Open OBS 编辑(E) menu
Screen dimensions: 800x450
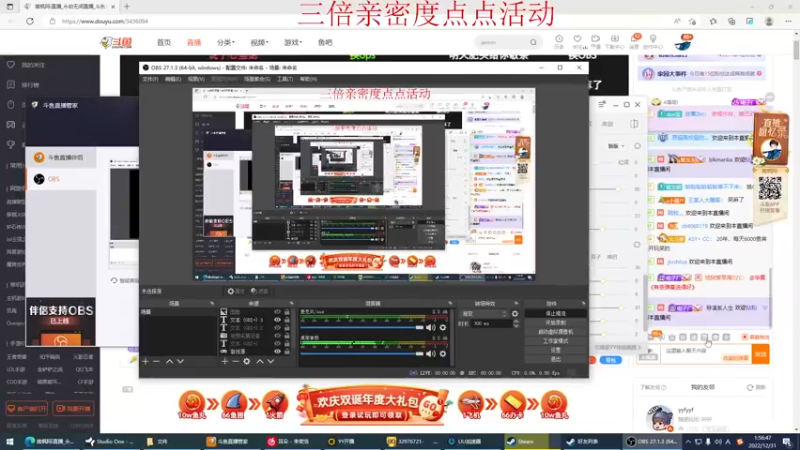tap(172, 79)
